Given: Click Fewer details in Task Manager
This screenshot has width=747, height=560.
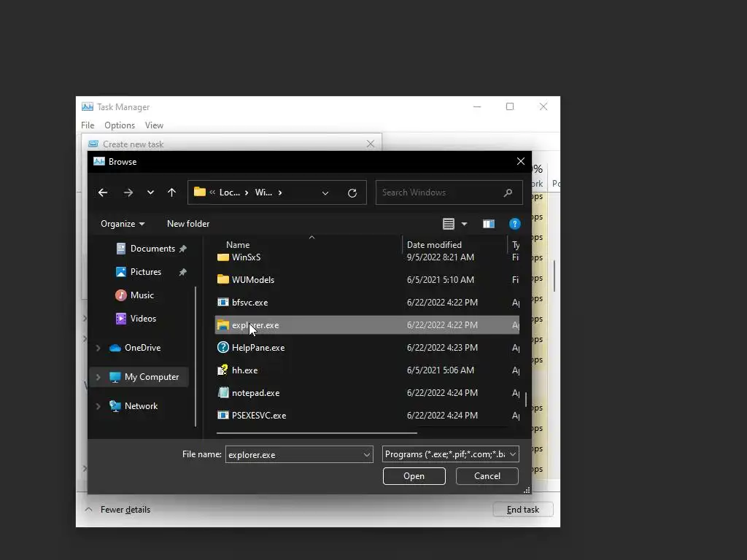Looking at the screenshot, I should pyautogui.click(x=125, y=510).
